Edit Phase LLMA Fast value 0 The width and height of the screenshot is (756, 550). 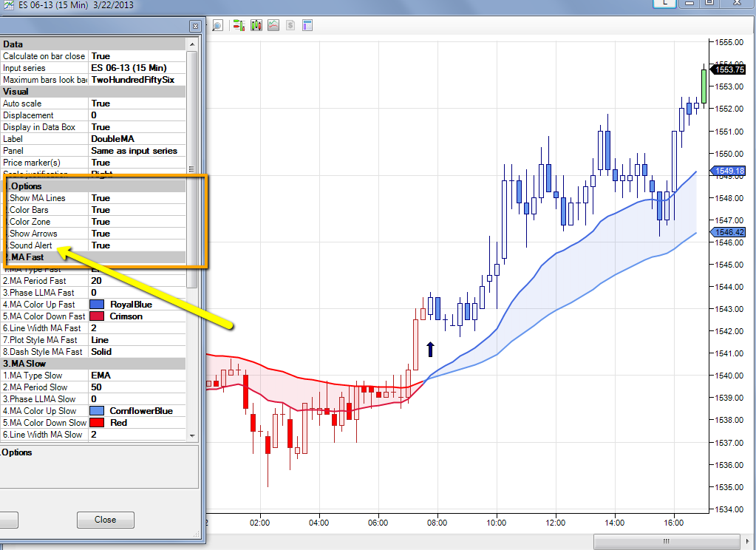pyautogui.click(x=137, y=292)
